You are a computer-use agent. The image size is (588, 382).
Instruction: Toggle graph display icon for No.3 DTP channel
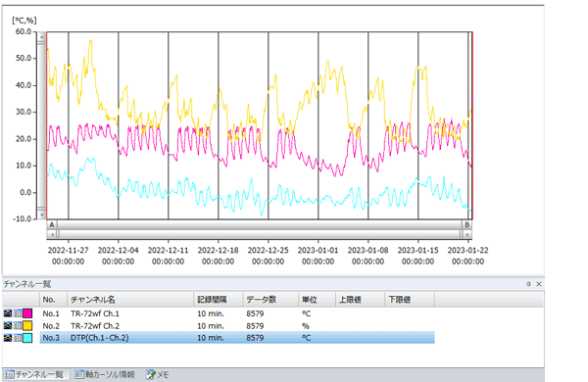pos(8,338)
